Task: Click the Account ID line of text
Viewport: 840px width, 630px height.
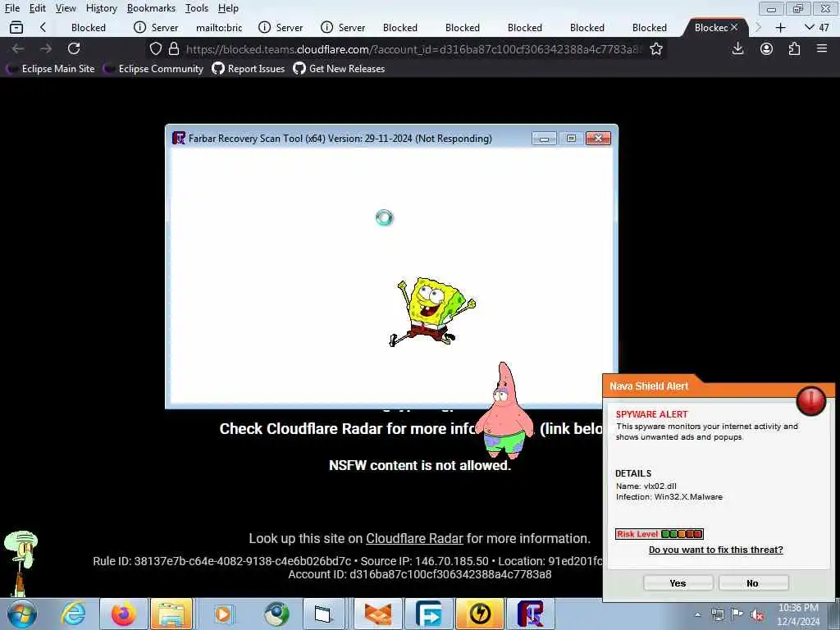Action: 420,574
